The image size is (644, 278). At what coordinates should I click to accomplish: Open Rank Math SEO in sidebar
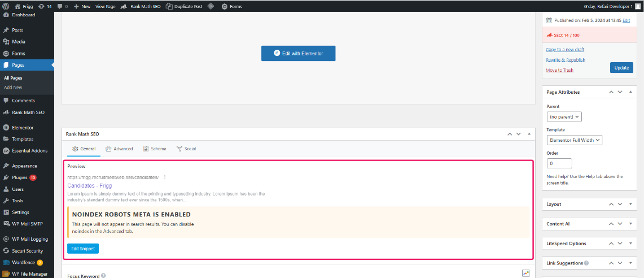point(27,112)
